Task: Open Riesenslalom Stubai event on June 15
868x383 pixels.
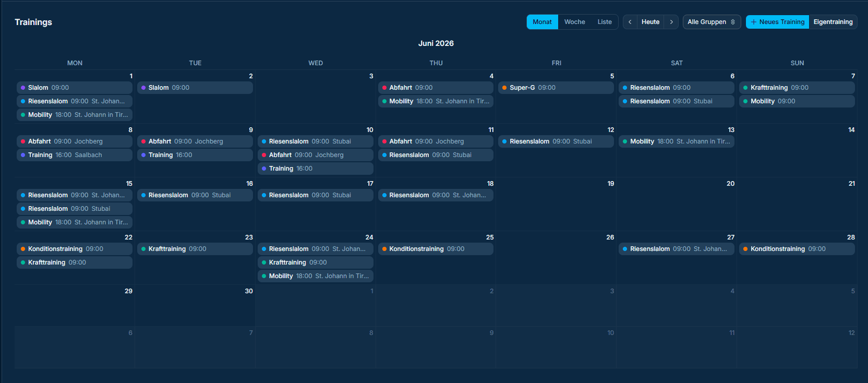Action: (75, 209)
